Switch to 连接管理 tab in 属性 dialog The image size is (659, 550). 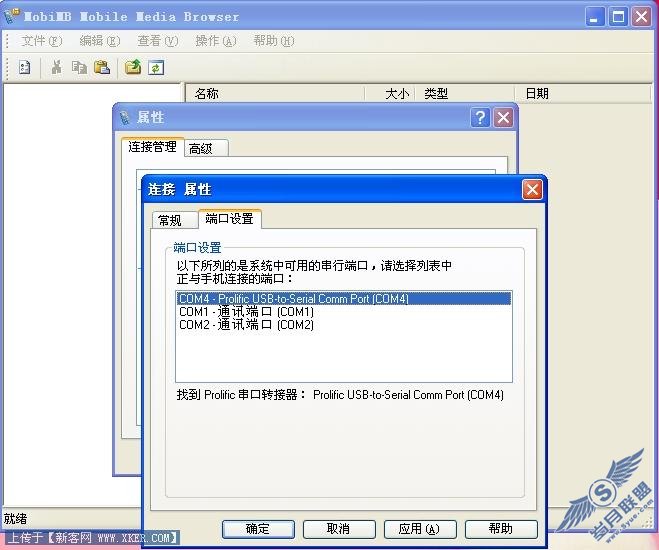coord(152,147)
